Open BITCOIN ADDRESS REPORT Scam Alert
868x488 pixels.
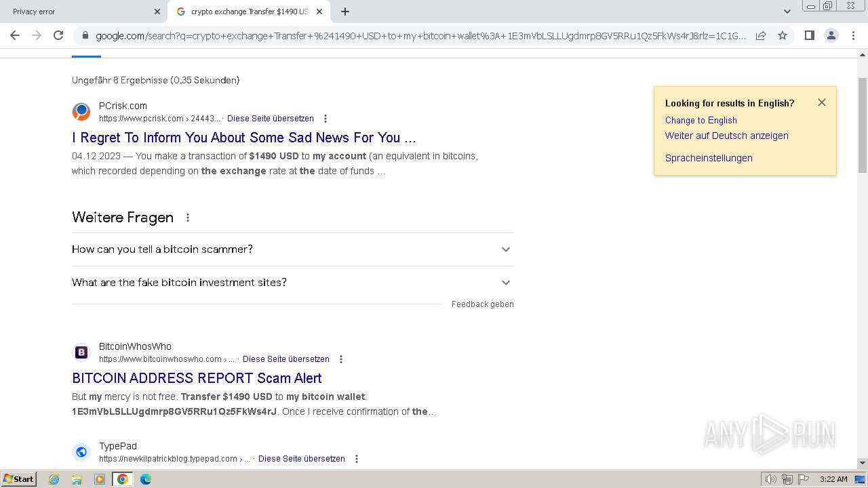(x=197, y=378)
